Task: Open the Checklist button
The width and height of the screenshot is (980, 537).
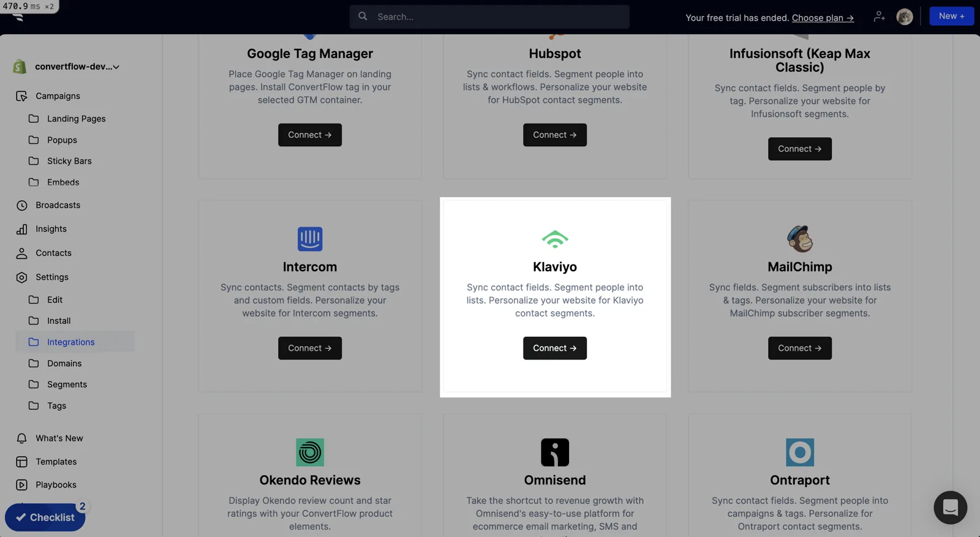Action: point(45,517)
